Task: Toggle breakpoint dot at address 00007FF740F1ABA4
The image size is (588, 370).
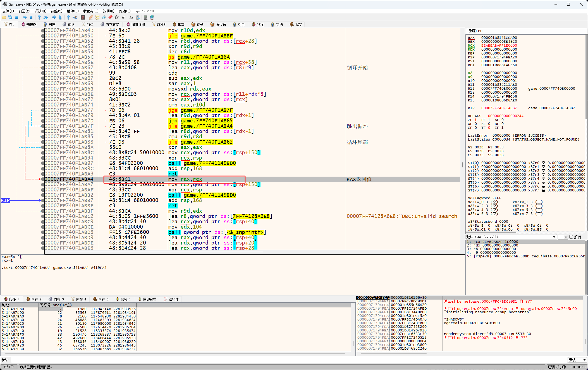Action: (x=43, y=179)
